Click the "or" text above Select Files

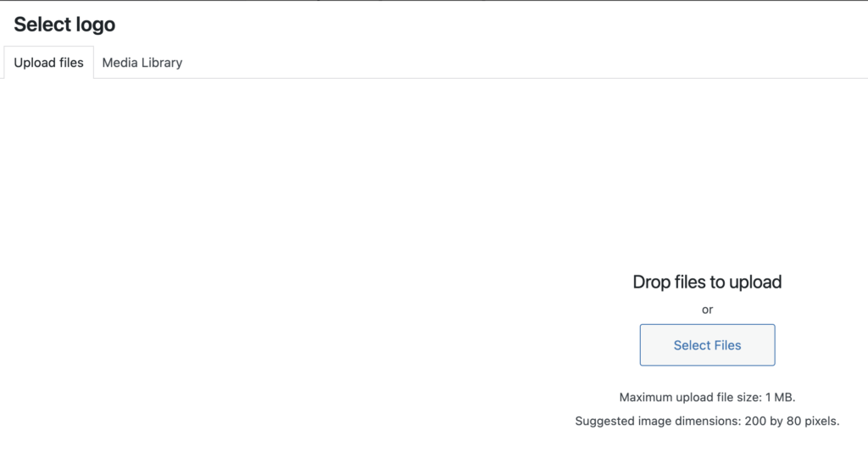pyautogui.click(x=707, y=310)
